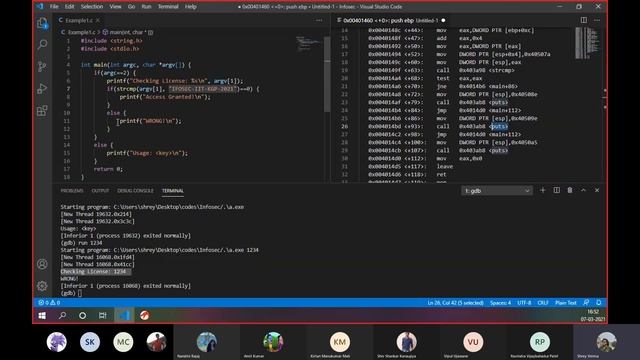Image resolution: width=640 pixels, height=360 pixels.
Task: Select VU participant avatar
Action: (473, 342)
